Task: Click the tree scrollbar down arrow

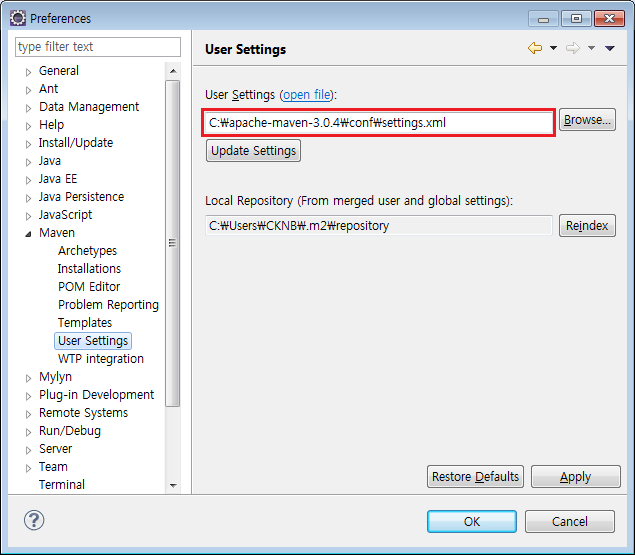Action: tap(173, 485)
